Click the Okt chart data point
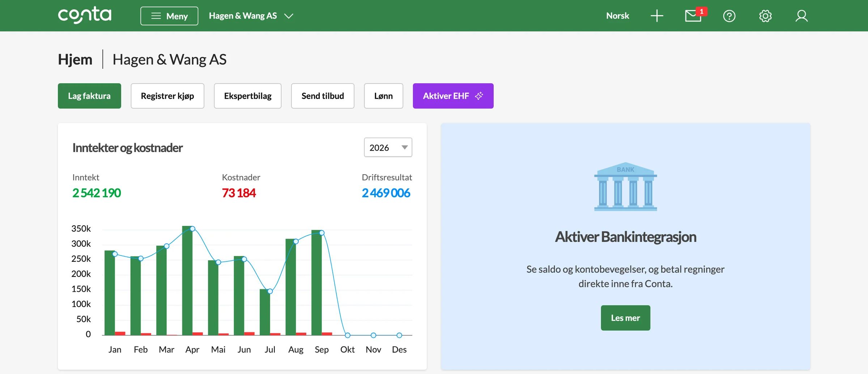Screen dimensions: 868x374 pyautogui.click(x=348, y=335)
